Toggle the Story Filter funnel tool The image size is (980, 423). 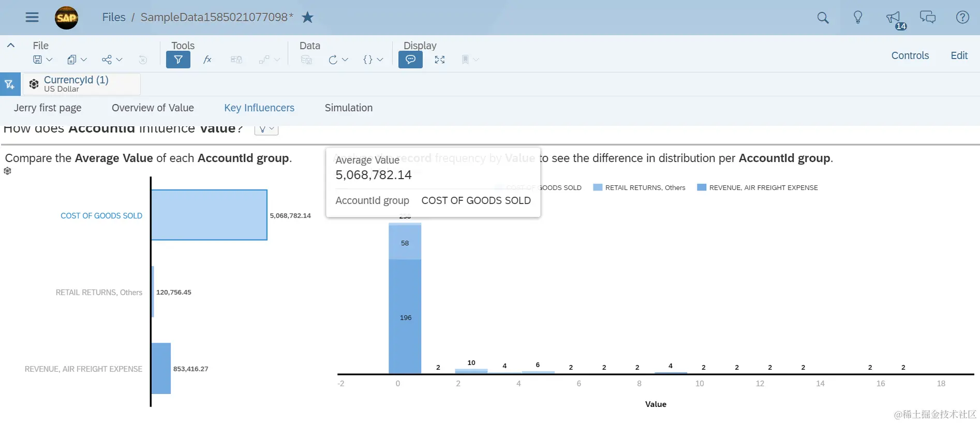pos(178,60)
